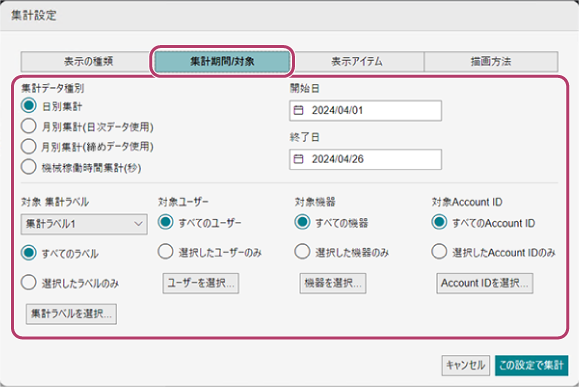
Task: Select 月別集計(日次データ使用) option
Action: [x=29, y=126]
